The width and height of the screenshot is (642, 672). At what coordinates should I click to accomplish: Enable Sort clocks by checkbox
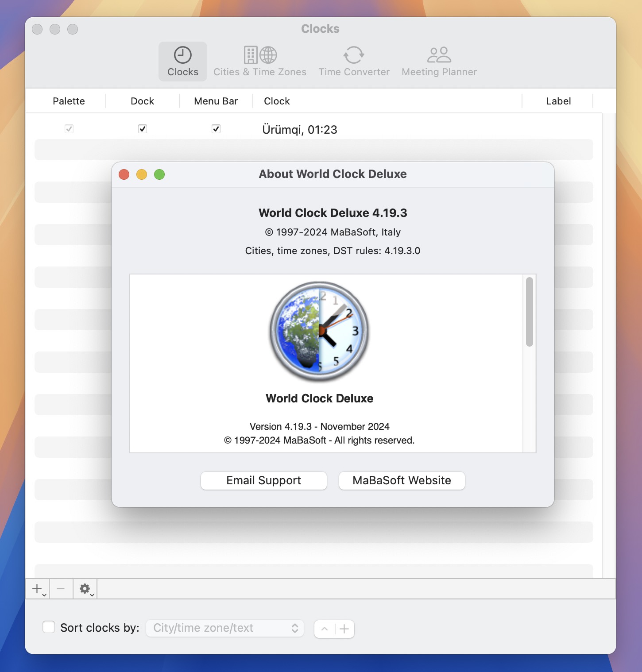click(49, 627)
